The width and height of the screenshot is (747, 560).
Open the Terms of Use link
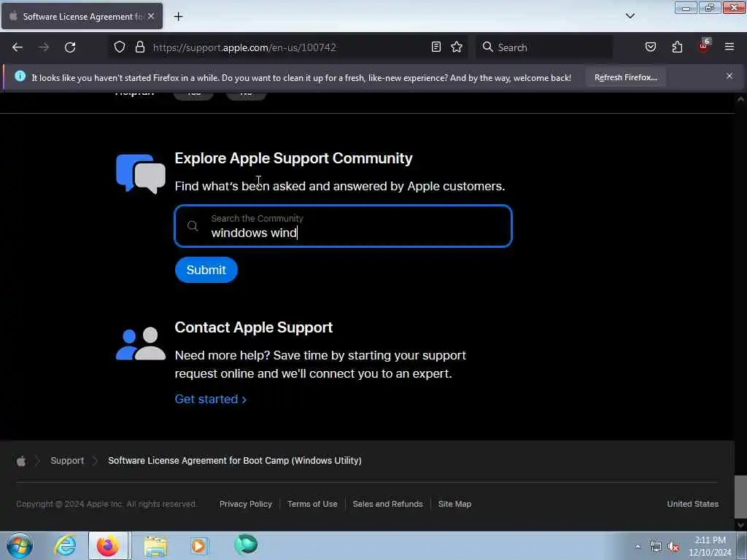[x=312, y=504]
